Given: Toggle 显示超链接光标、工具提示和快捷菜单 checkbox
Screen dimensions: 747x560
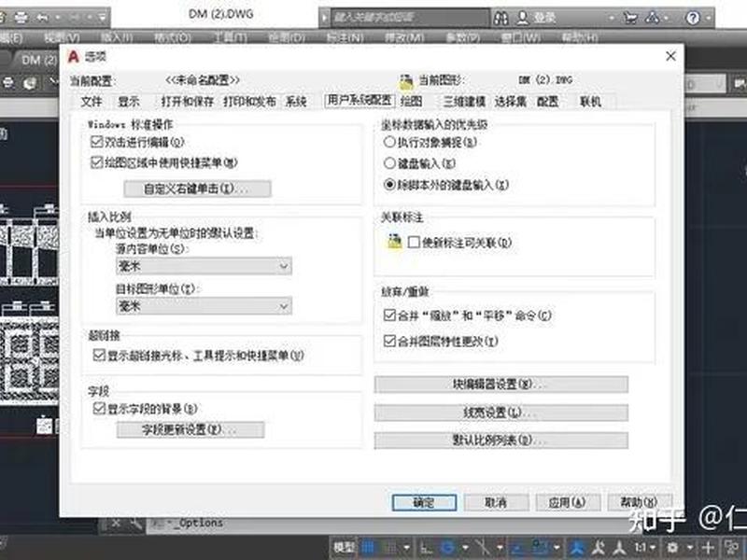Looking at the screenshot, I should 99,356.
